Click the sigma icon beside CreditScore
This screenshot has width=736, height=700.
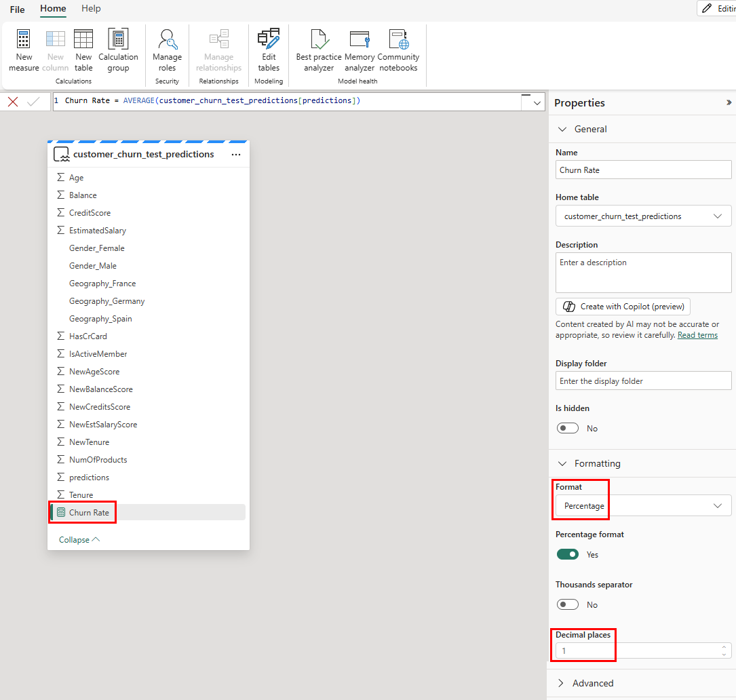(60, 213)
